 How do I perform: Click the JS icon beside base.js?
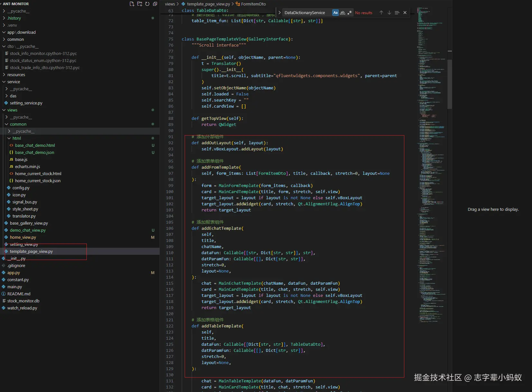(x=11, y=159)
